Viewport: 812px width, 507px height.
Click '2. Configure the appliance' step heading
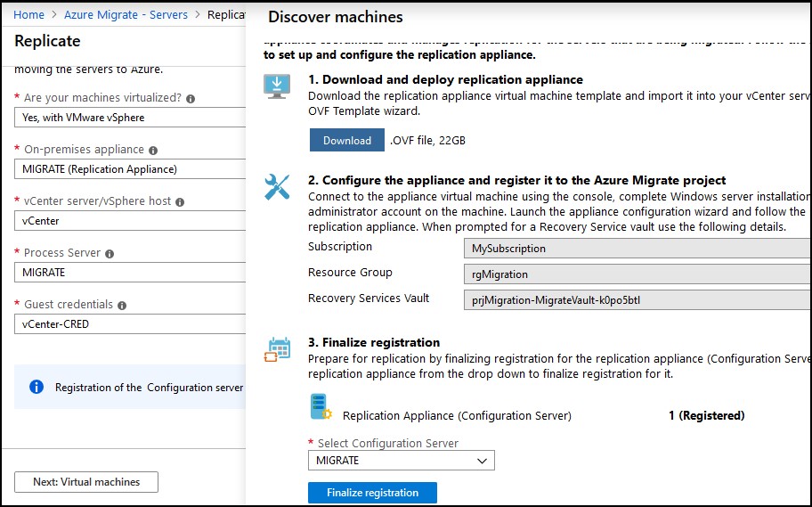click(x=516, y=180)
